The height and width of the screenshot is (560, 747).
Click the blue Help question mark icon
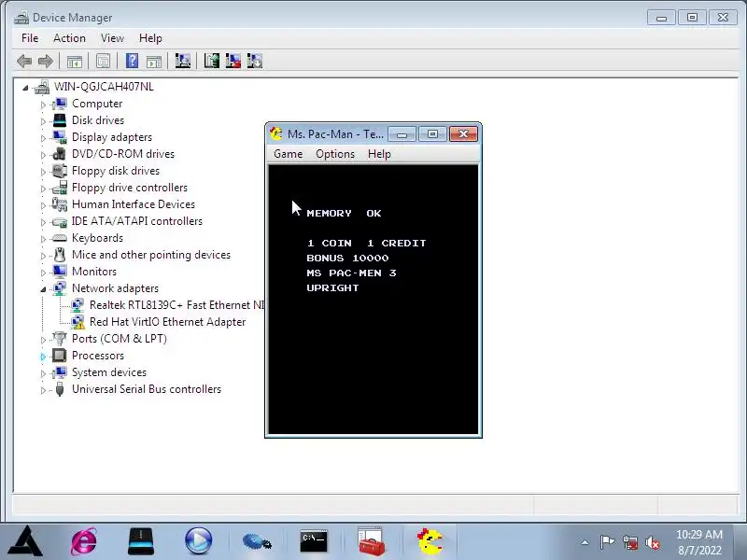click(132, 61)
